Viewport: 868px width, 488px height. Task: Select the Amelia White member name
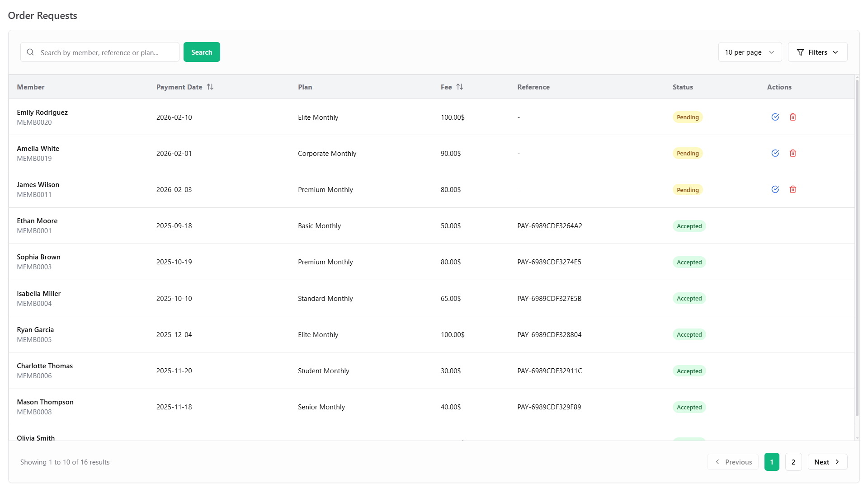click(x=38, y=149)
